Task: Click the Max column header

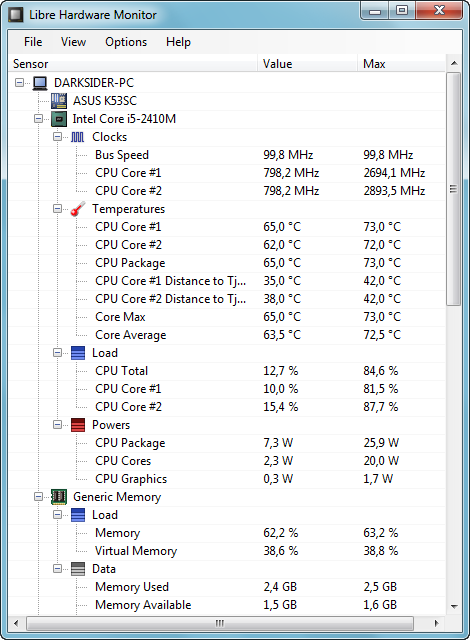Action: click(x=401, y=64)
